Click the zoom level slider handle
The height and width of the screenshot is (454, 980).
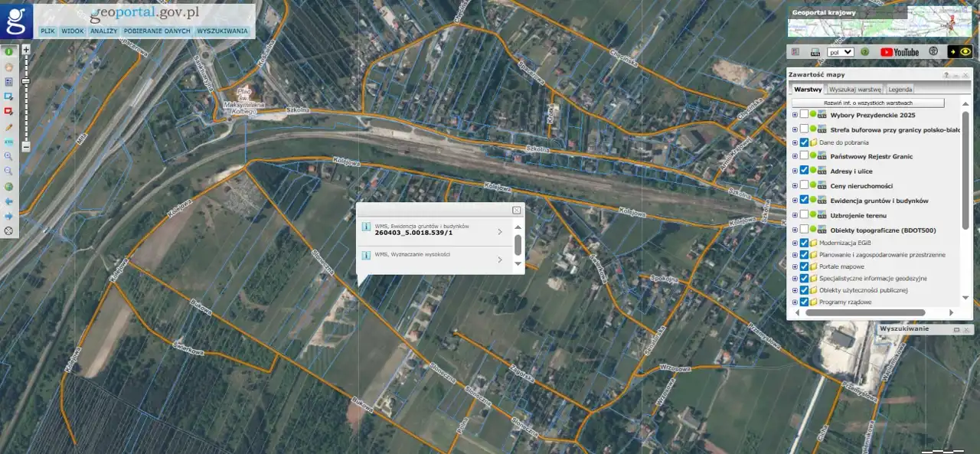pos(26,80)
